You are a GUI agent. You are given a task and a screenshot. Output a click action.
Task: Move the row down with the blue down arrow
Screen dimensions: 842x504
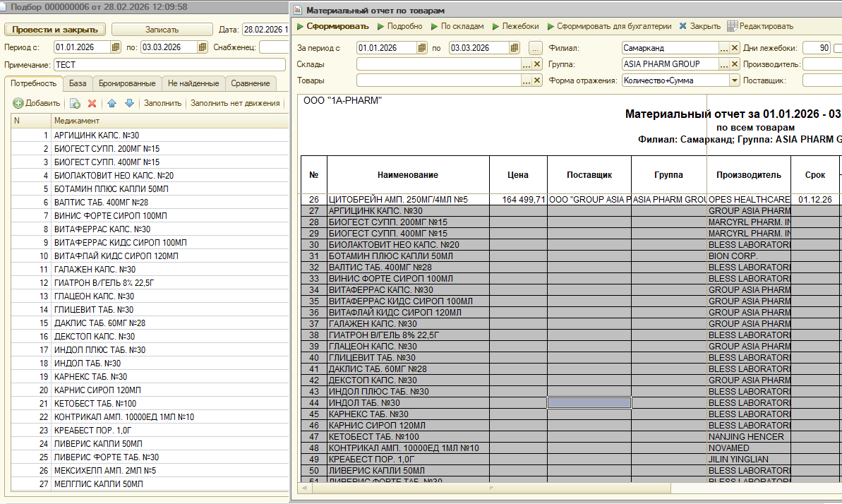[129, 103]
